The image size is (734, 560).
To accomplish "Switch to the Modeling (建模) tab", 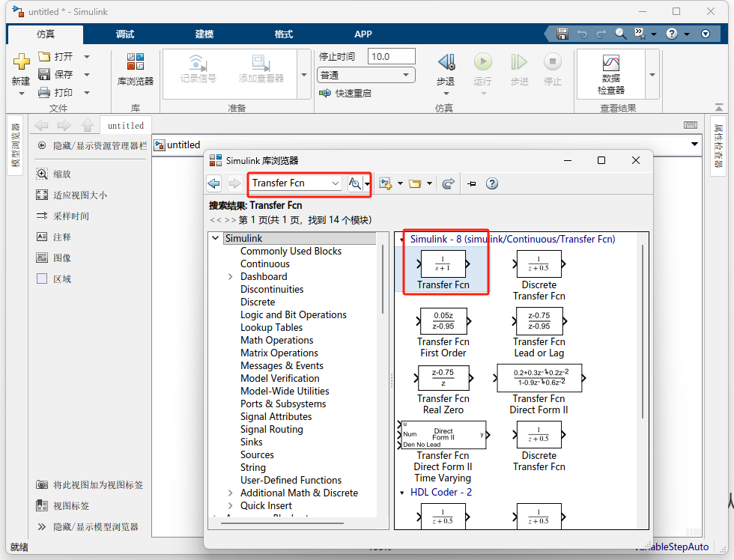I will 204,34.
